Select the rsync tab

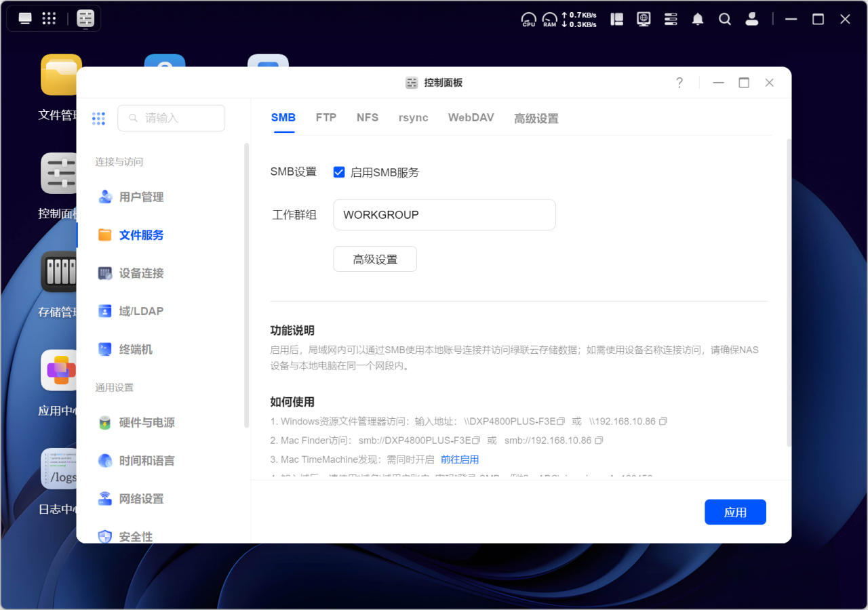[414, 118]
